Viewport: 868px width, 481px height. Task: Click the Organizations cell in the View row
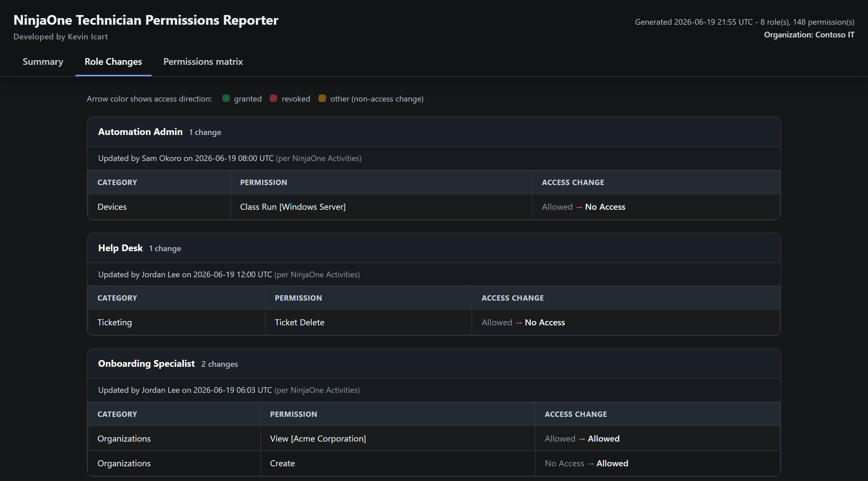[x=174, y=439]
